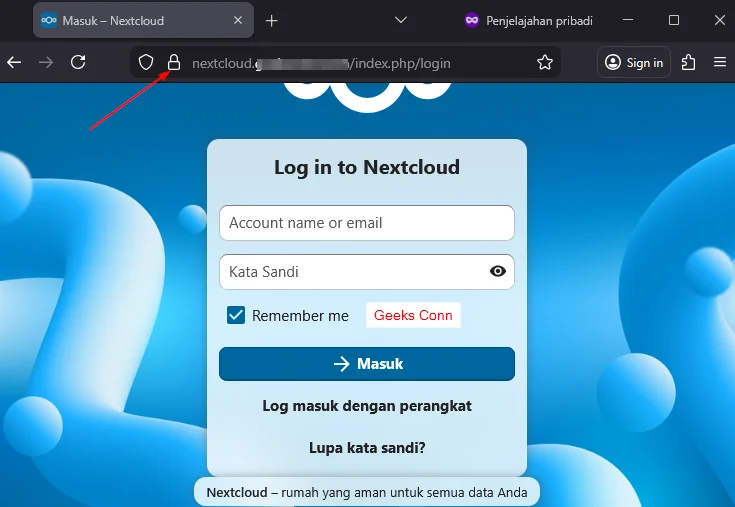Click the Nextcloud favicon in tab

point(49,20)
